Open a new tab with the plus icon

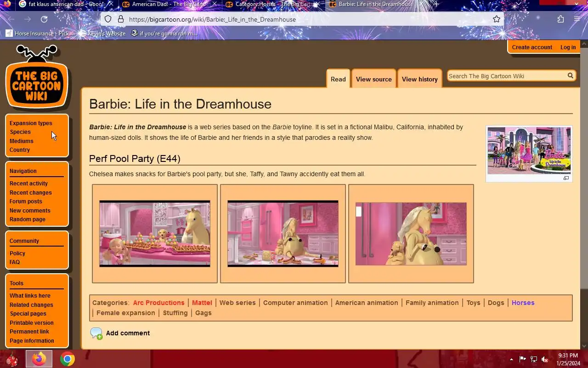coord(436,4)
